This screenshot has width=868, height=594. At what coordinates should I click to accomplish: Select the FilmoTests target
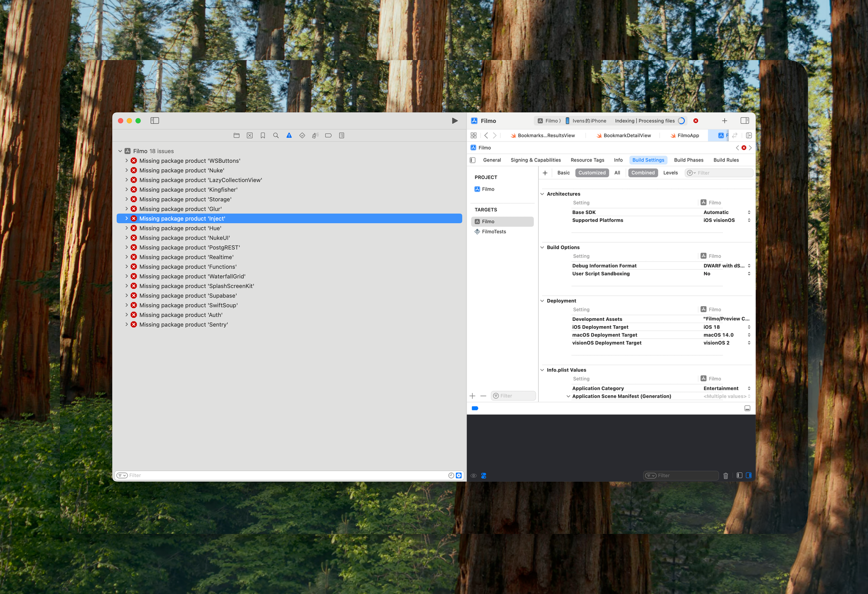coord(494,232)
